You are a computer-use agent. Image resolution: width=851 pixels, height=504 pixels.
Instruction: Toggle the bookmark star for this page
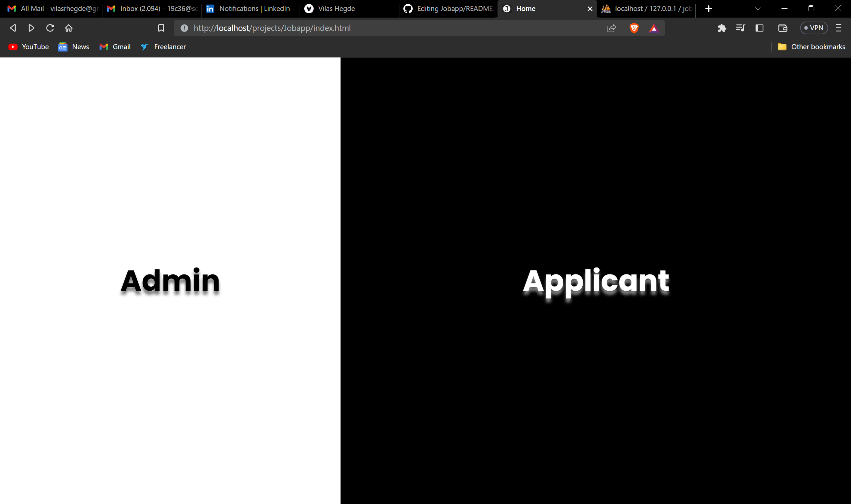pyautogui.click(x=160, y=28)
